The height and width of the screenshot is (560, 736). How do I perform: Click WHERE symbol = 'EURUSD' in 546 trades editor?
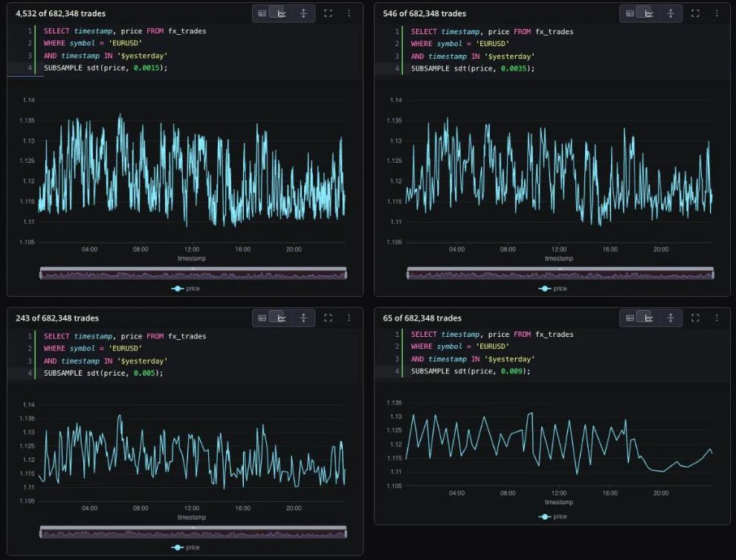[x=460, y=44]
